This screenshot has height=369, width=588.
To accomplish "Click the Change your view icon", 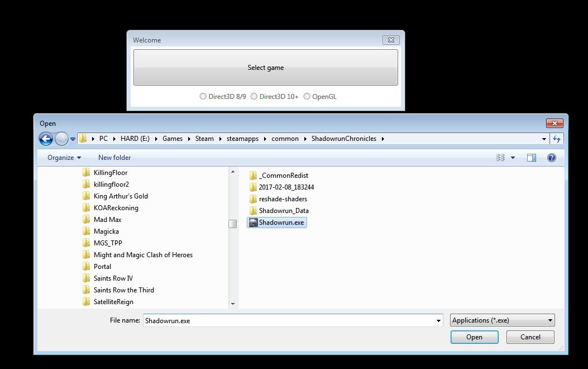I will click(x=500, y=158).
